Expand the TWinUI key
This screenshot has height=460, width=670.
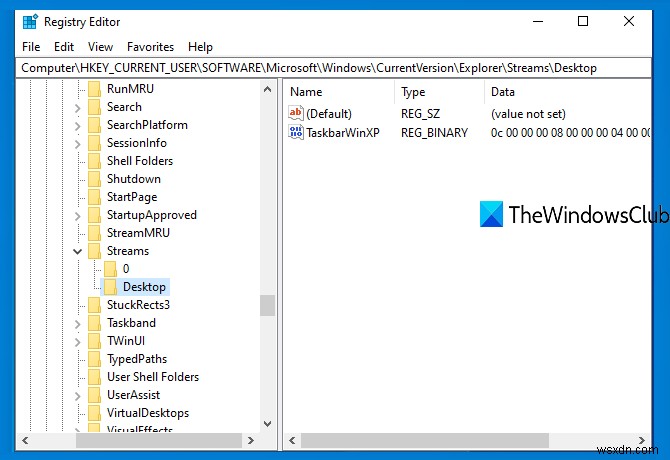click(77, 342)
